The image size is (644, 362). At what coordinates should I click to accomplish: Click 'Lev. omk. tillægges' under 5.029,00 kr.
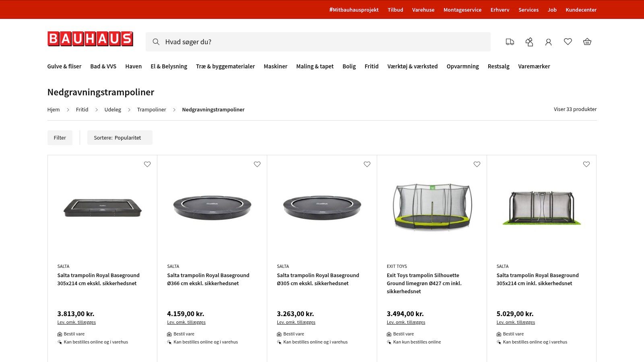coord(516,322)
